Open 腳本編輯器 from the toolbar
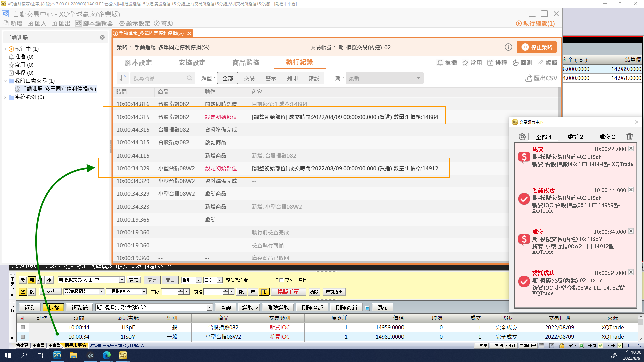Screen dimensions: 644x362 coord(94,23)
